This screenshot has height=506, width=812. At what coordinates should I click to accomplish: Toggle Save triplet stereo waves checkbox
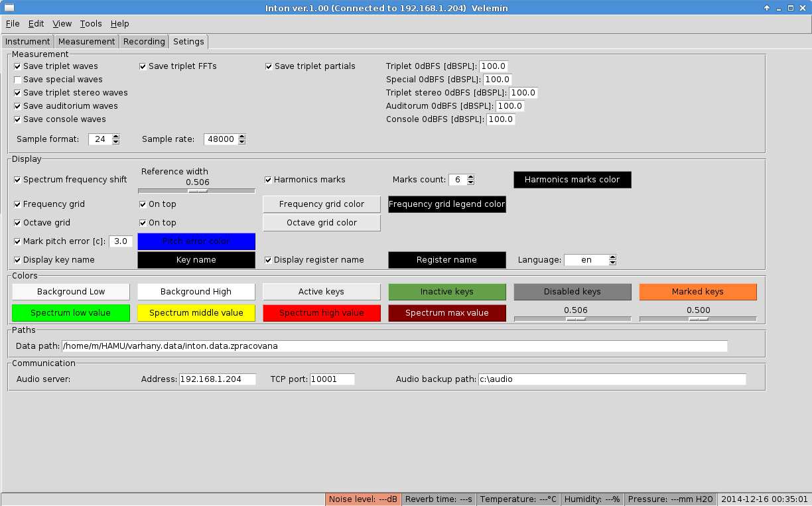tap(17, 93)
